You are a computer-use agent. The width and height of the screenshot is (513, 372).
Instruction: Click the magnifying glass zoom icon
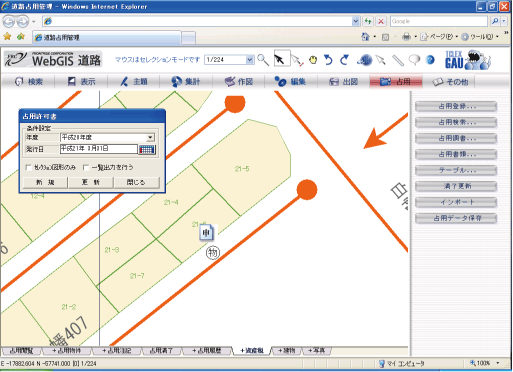coord(263,60)
